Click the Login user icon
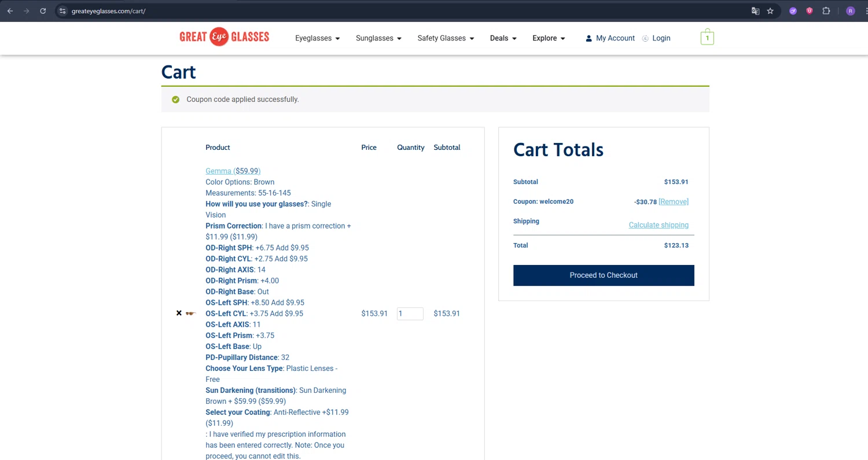Screen dimensions: 868x460 [x=646, y=38]
